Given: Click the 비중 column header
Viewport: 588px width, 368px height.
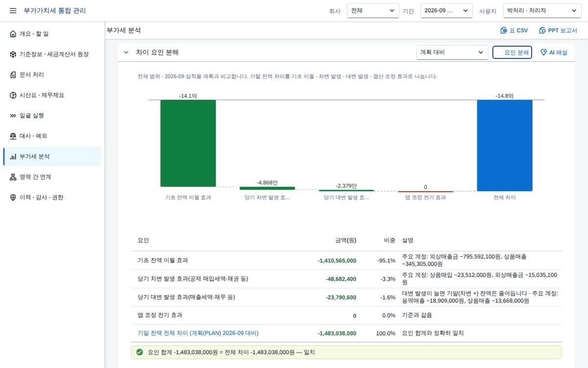Looking at the screenshot, I should pos(390,240).
